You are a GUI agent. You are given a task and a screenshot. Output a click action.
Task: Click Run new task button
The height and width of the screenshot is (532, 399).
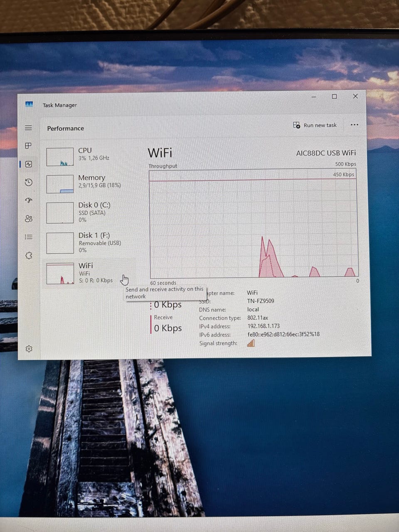click(315, 125)
